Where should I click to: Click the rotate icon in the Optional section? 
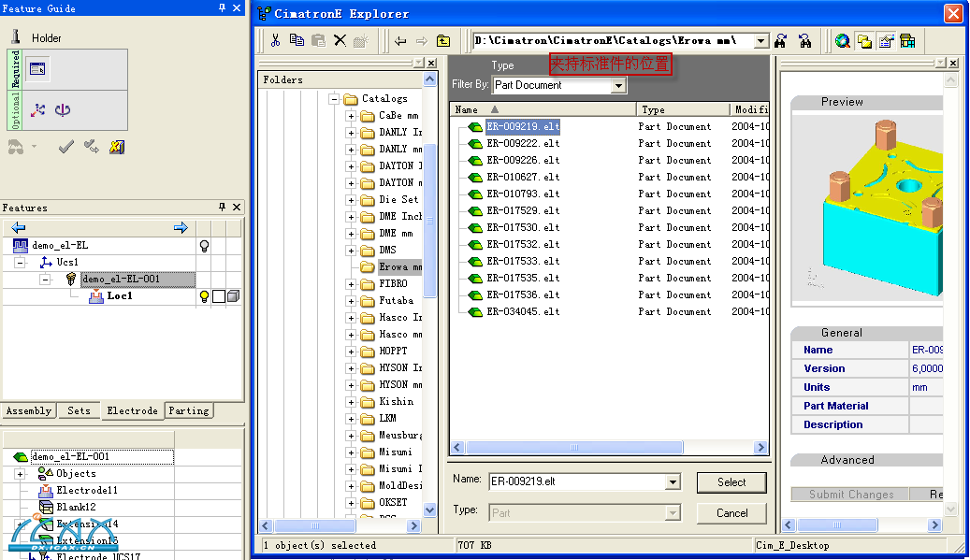pos(63,110)
